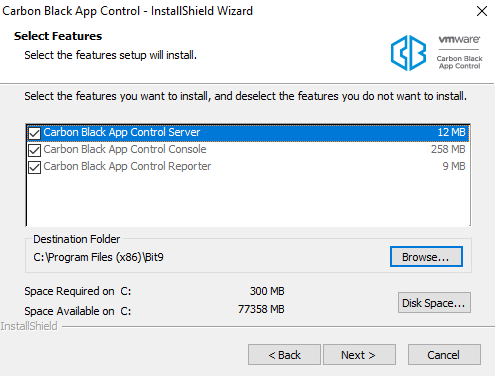Proceed with the Next > button
The image size is (495, 376).
point(359,355)
